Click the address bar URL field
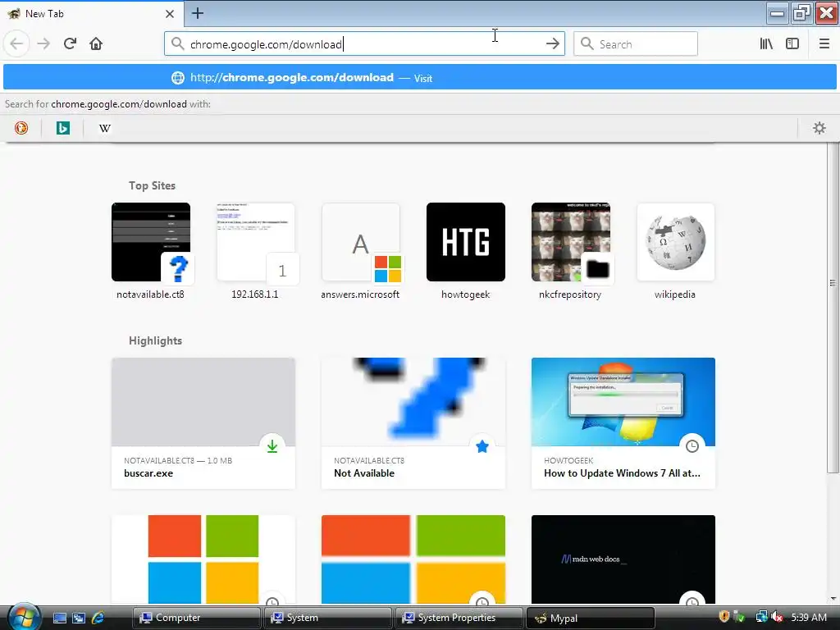The image size is (840, 630). pos(364,44)
